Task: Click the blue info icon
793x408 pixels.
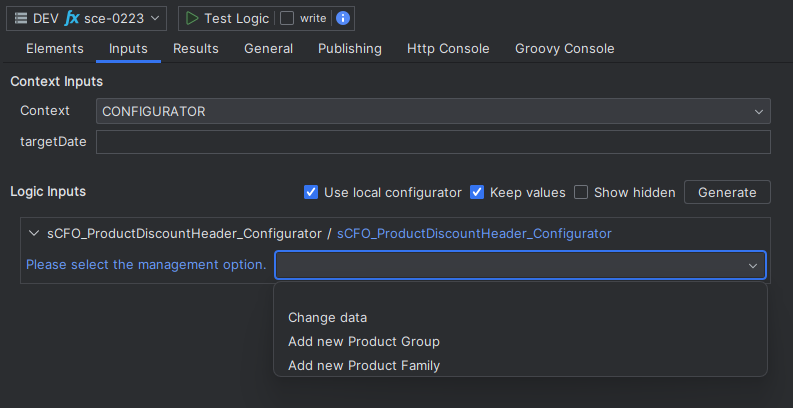Action: tap(343, 19)
